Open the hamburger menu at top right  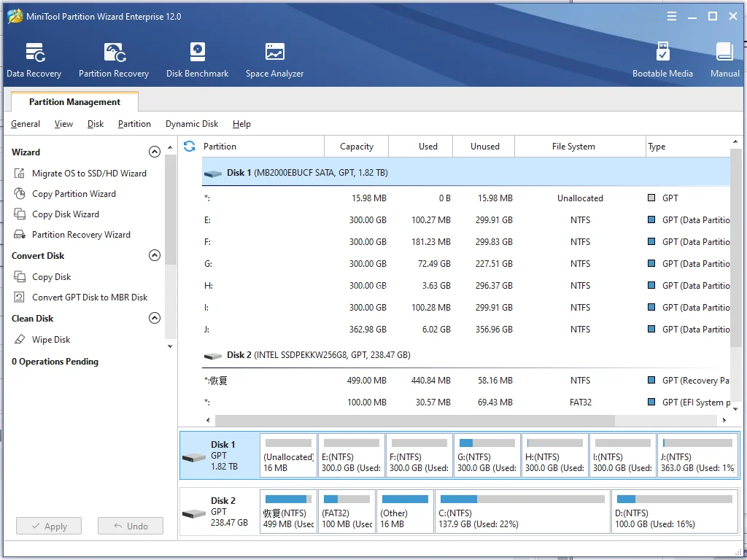tap(670, 15)
